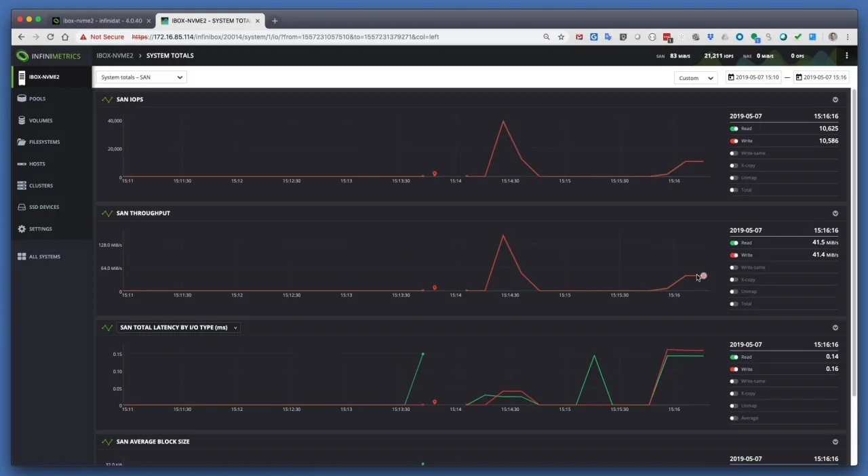
Task: Click the address bar URL
Action: pyautogui.click(x=285, y=37)
